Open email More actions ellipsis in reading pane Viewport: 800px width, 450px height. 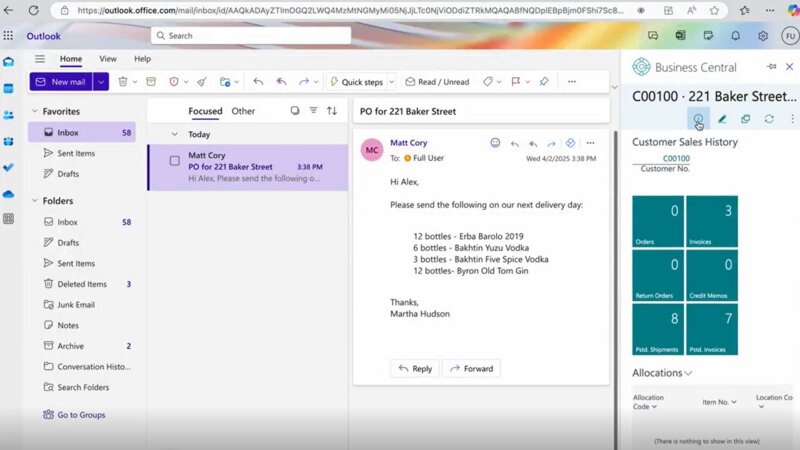coord(590,143)
